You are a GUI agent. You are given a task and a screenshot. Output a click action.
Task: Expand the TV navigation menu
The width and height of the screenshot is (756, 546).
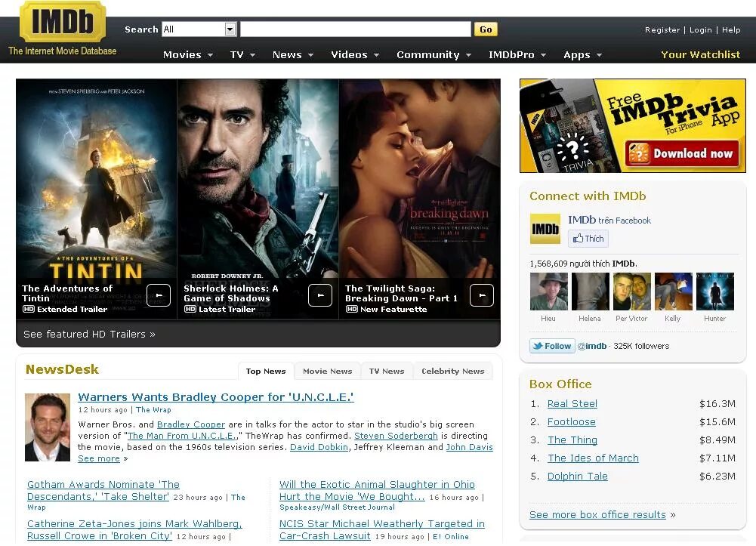pyautogui.click(x=242, y=55)
